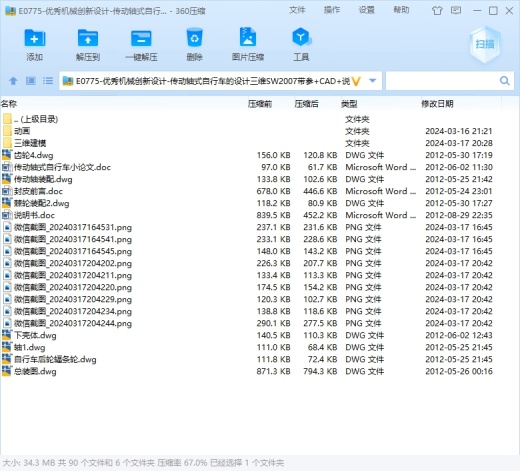The image size is (520, 471).
Task: Click into the search input field
Action: (x=442, y=81)
